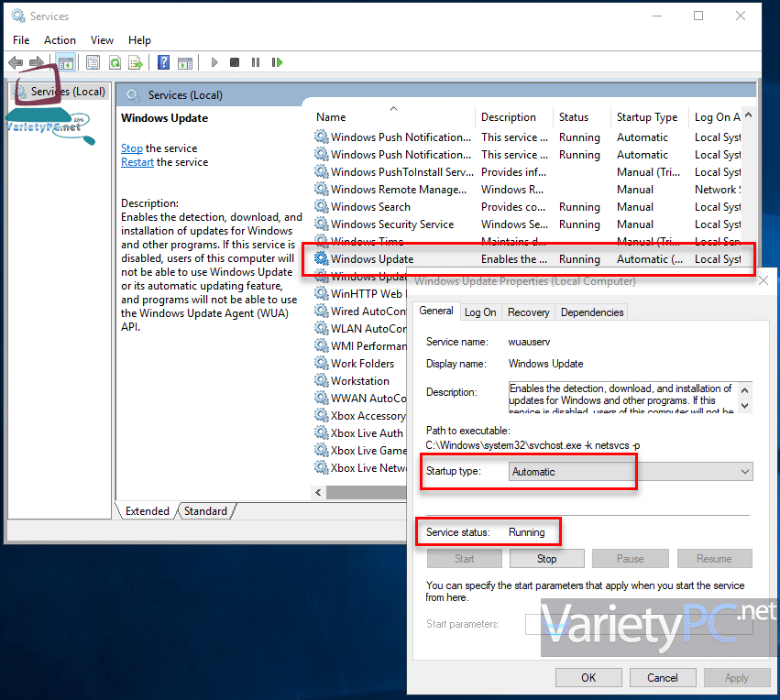Sort by the Startup Type column header
This screenshot has width=780, height=700.
pos(649,117)
